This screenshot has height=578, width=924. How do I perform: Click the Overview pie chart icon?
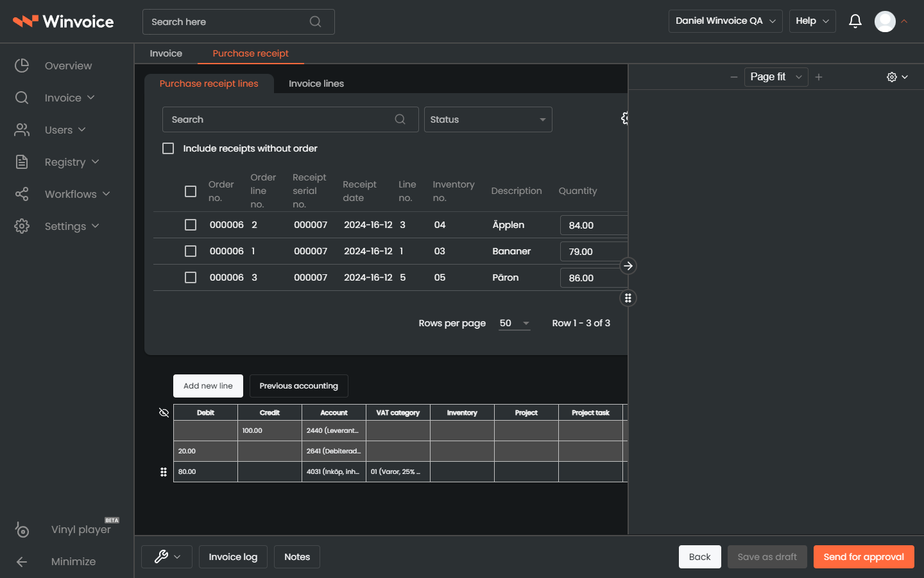coord(22,66)
